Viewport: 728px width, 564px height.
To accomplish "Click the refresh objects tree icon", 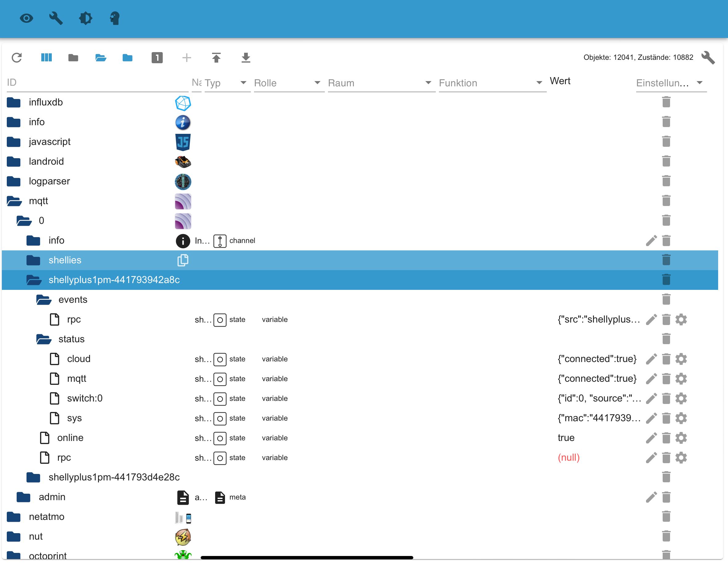I will pos(17,58).
